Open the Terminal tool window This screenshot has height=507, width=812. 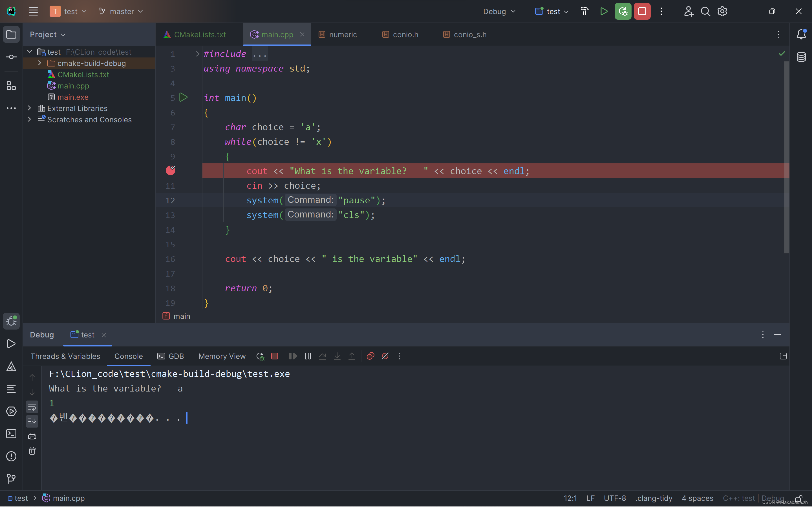tap(11, 434)
